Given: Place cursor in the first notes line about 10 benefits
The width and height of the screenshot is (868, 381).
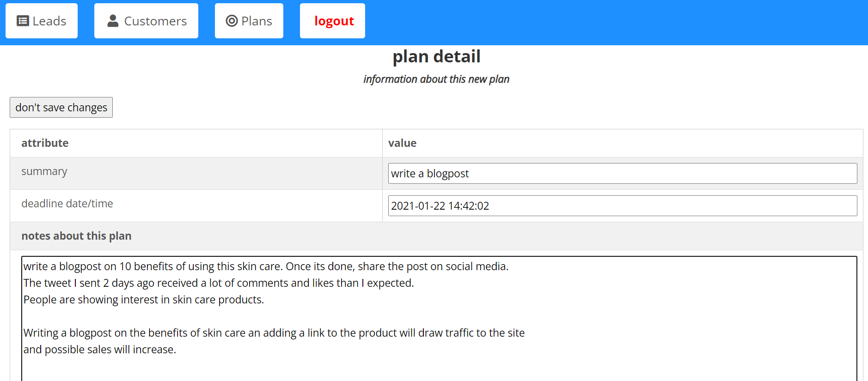Looking at the screenshot, I should tap(266, 266).
